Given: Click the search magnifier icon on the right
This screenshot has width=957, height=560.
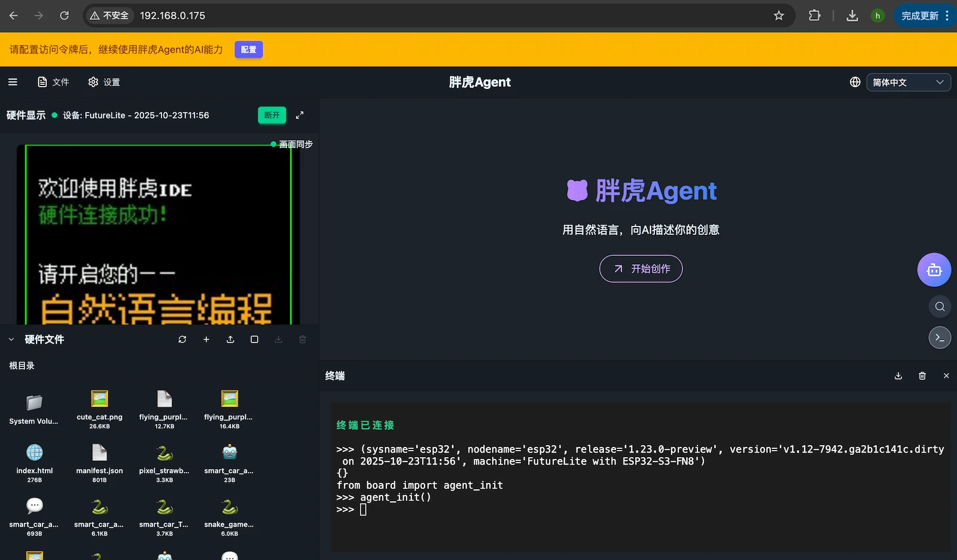Looking at the screenshot, I should click(939, 306).
